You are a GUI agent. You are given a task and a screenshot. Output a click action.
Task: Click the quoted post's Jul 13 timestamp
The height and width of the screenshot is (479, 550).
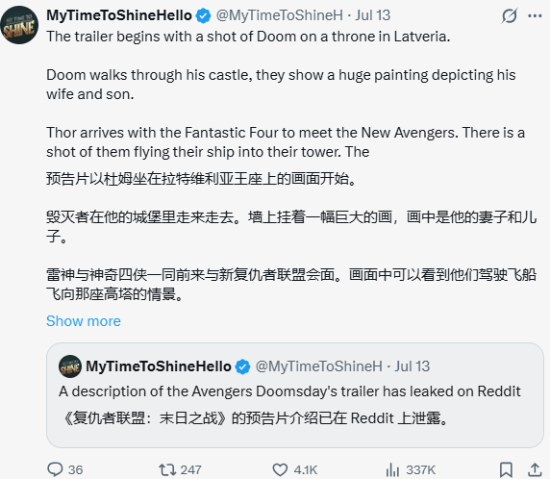[x=412, y=366]
